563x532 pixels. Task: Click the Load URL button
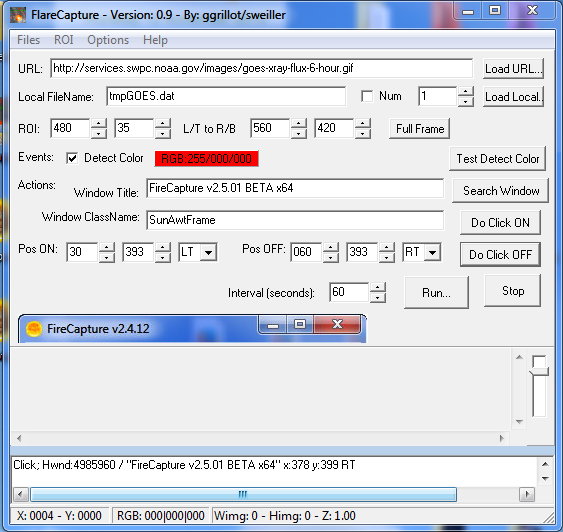click(x=513, y=69)
